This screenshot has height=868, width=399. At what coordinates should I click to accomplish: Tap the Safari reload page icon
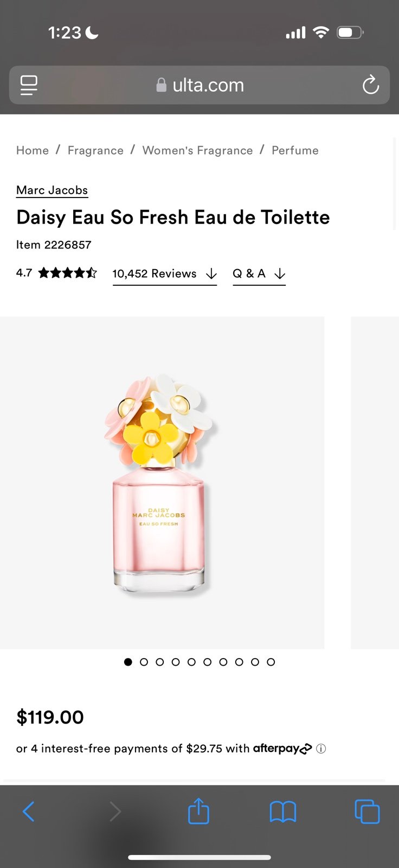click(371, 85)
